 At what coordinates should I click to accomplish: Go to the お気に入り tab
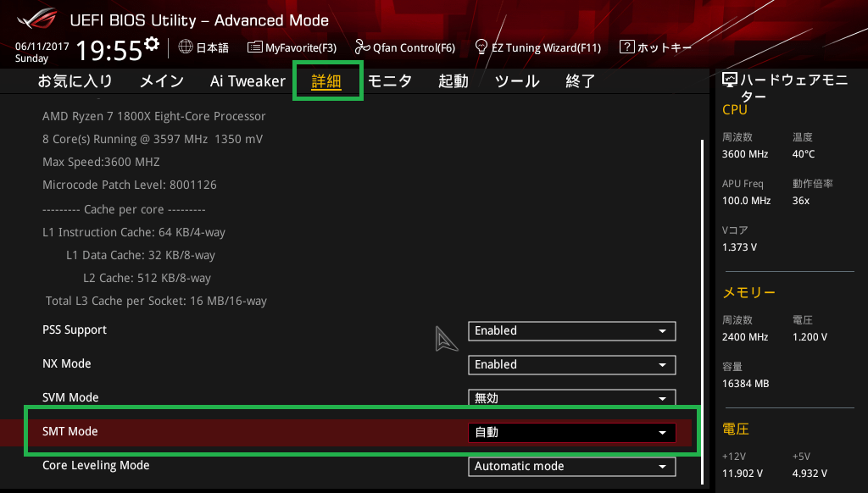point(75,81)
